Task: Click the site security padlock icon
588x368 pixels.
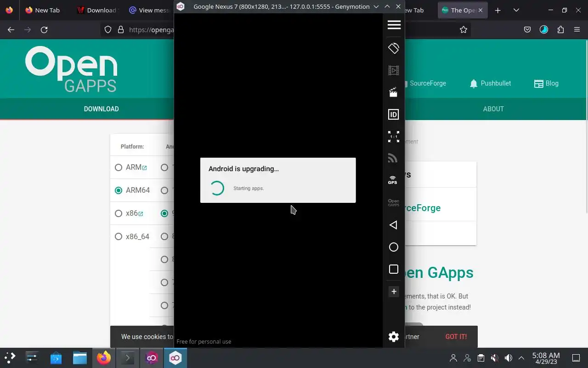Action: [121, 29]
